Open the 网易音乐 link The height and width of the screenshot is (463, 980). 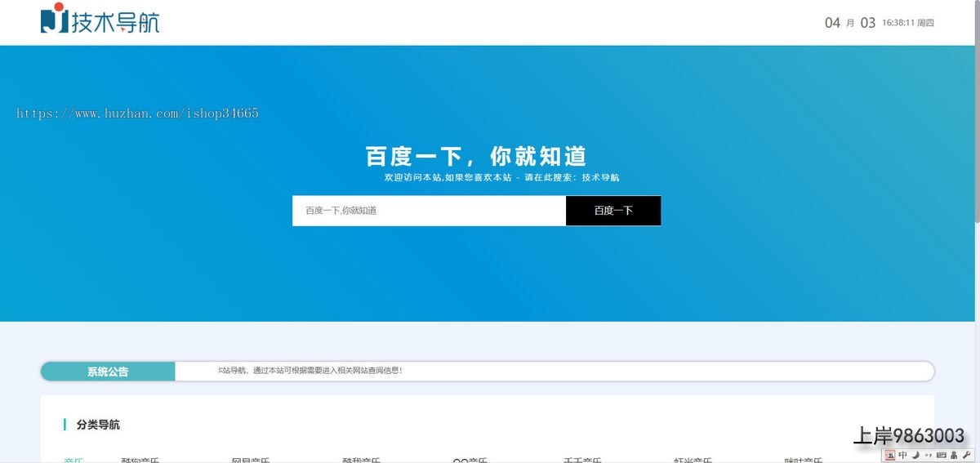[x=251, y=460]
